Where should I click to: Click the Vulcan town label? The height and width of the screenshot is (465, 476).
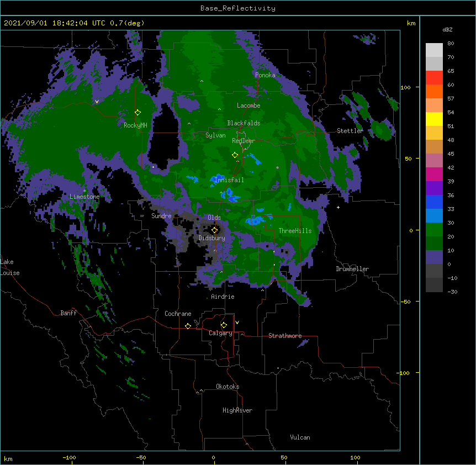pyautogui.click(x=300, y=437)
